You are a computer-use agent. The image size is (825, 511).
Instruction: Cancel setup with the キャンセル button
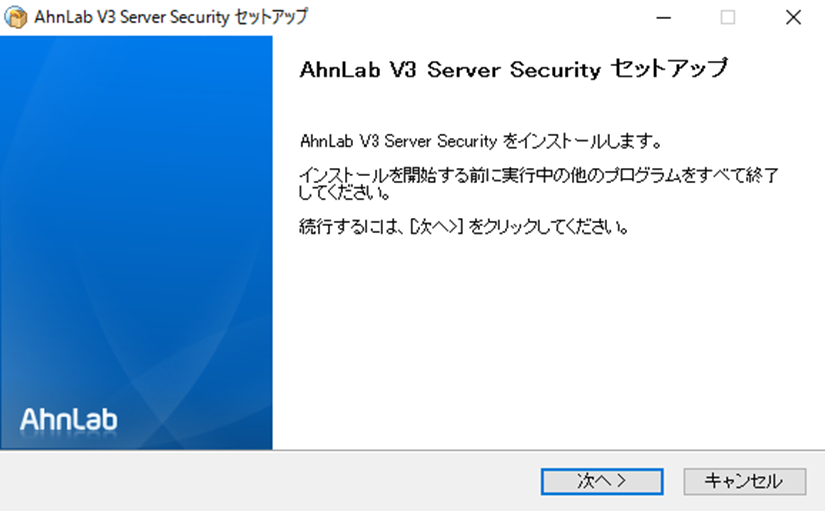(744, 481)
